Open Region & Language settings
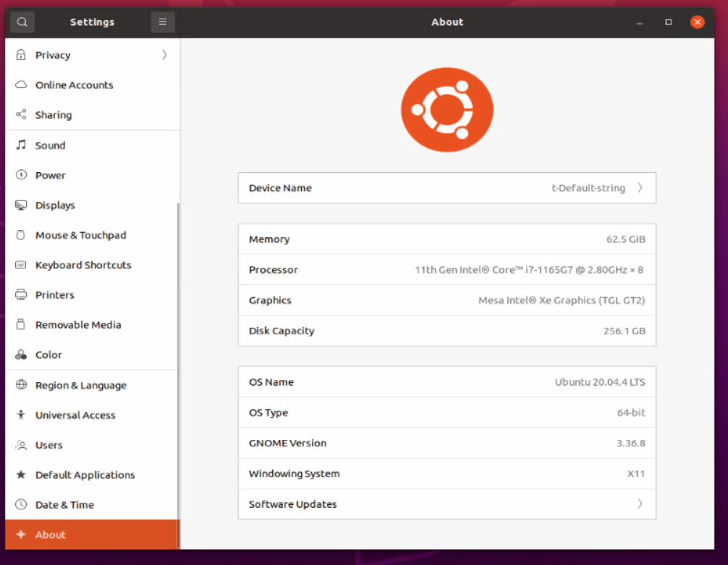Viewport: 728px width, 565px height. [92, 385]
